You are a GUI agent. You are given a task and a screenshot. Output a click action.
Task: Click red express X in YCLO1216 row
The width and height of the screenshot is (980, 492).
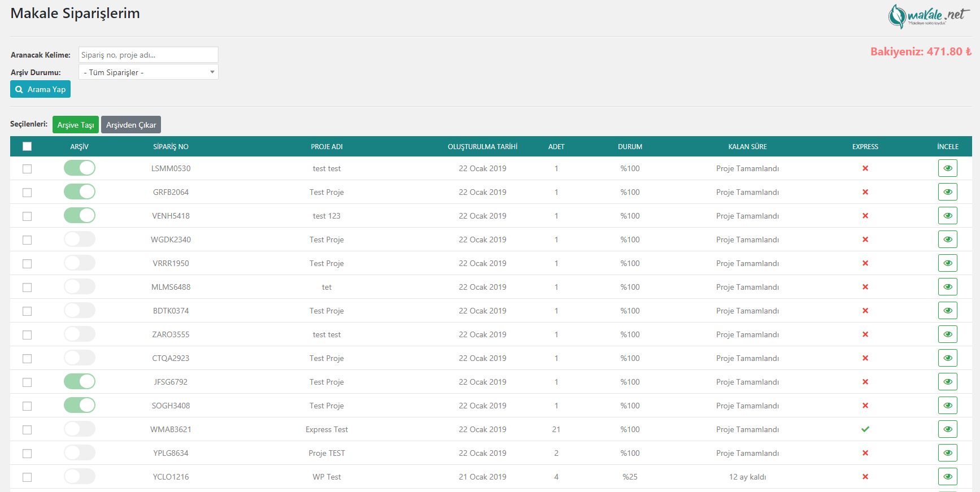[x=865, y=477]
